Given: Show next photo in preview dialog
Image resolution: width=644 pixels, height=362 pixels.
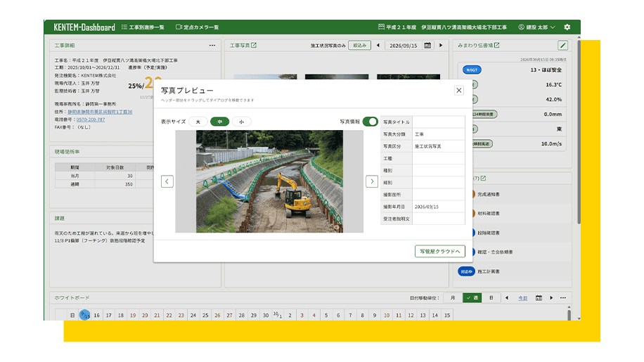Looking at the screenshot, I should click(372, 181).
